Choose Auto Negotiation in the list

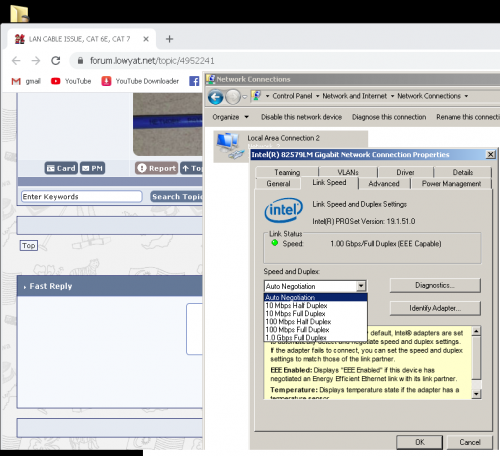tap(315, 297)
